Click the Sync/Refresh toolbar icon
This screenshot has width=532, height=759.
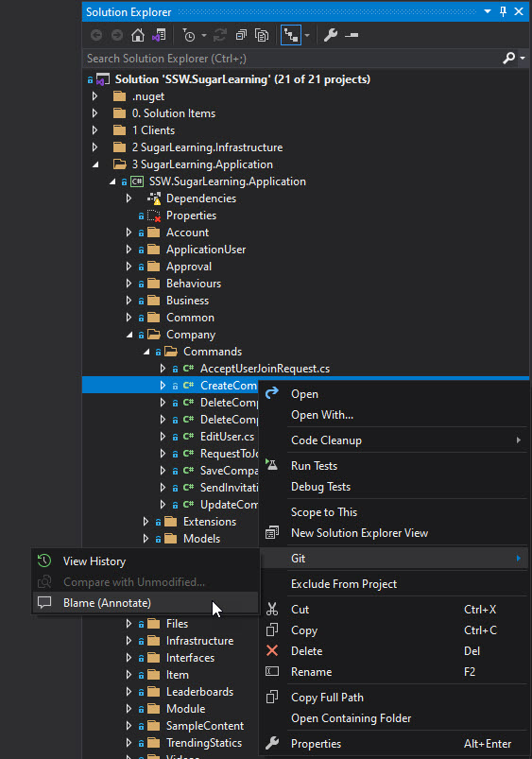(220, 35)
